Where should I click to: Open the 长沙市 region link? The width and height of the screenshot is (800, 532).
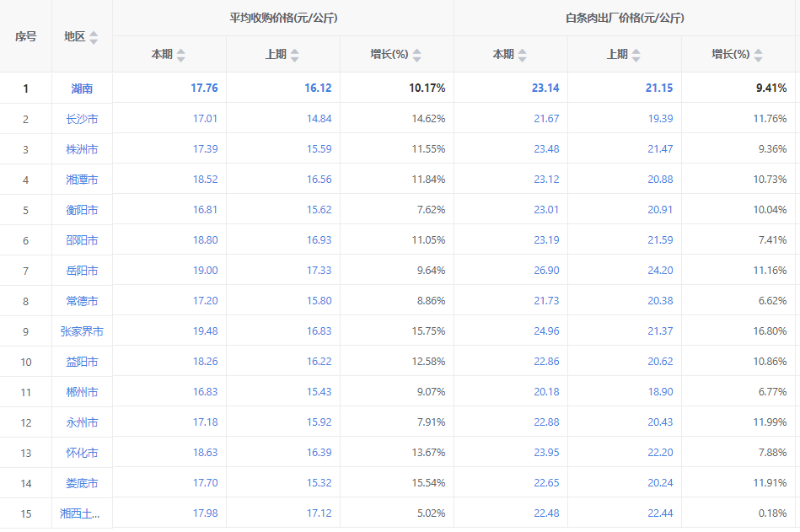(82, 119)
